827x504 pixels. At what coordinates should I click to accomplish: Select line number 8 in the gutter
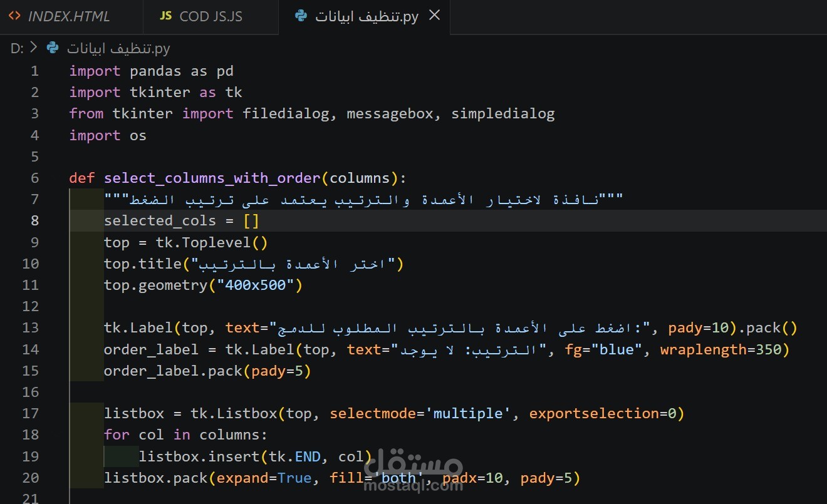click(34, 220)
